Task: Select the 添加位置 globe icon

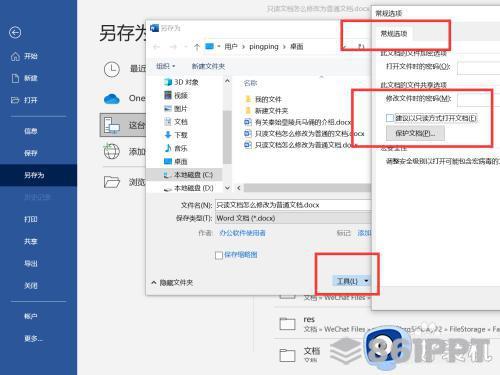Action: [112, 152]
